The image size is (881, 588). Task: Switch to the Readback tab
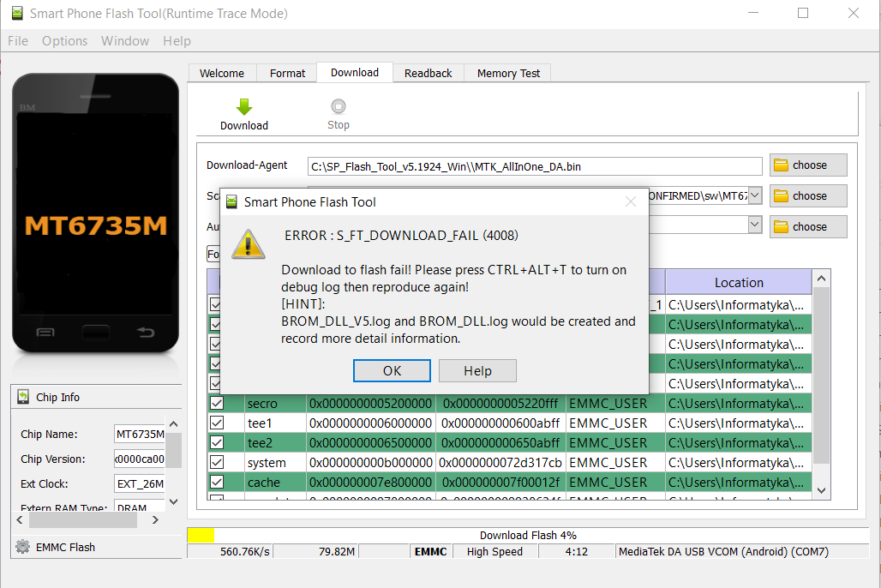(429, 73)
